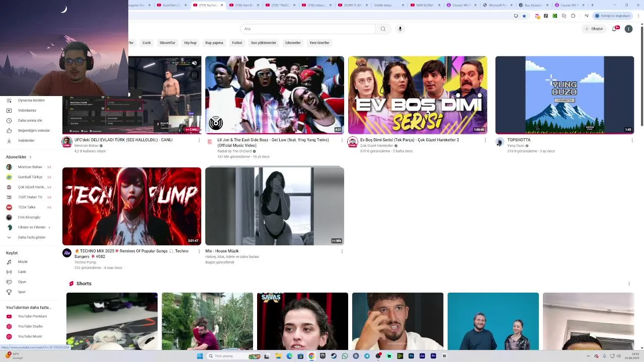Select the Canlı filter chip
The image size is (644, 362).
[146, 43]
